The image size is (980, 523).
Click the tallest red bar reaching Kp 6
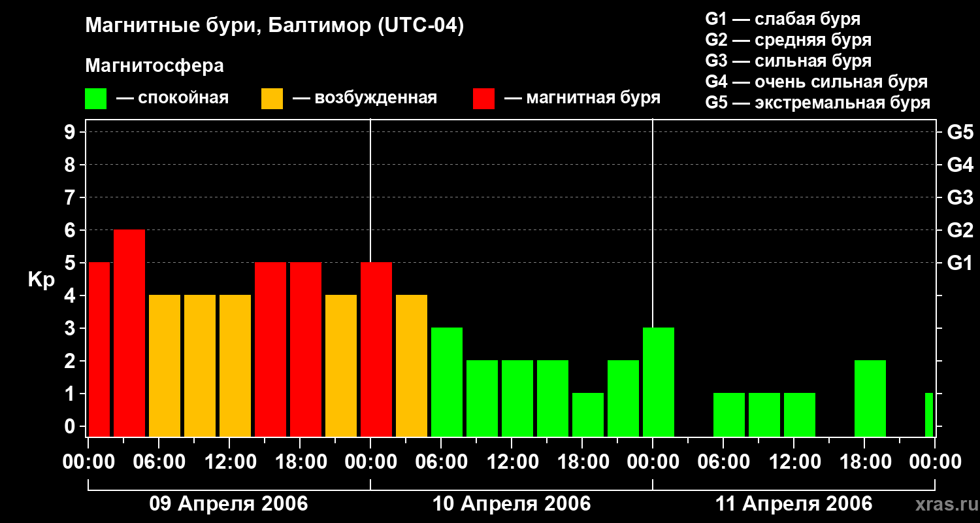click(129, 333)
